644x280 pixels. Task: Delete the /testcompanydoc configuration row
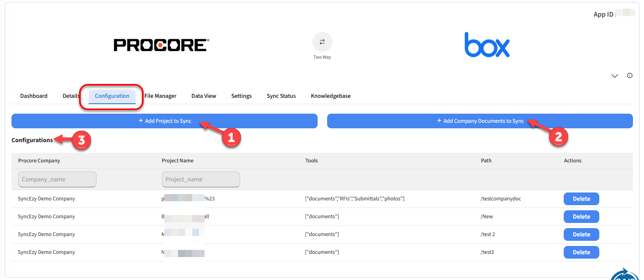581,199
